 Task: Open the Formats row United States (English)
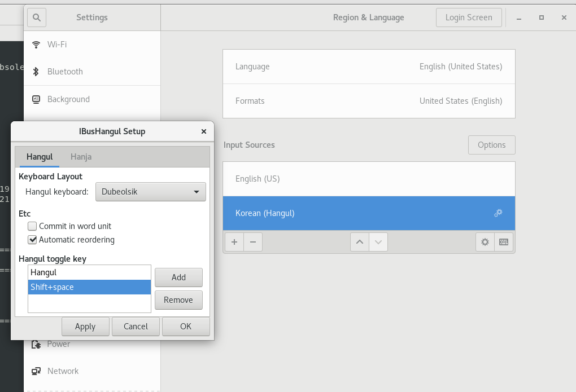[369, 101]
